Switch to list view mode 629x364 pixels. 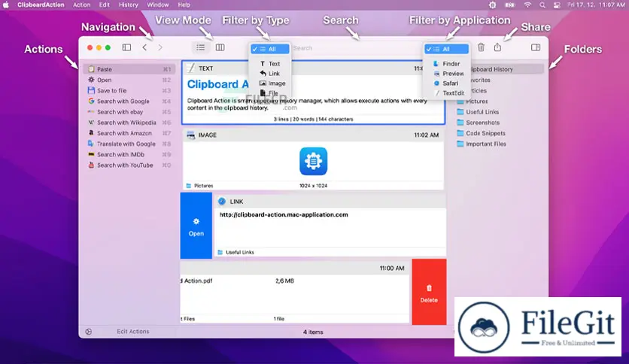pyautogui.click(x=201, y=47)
